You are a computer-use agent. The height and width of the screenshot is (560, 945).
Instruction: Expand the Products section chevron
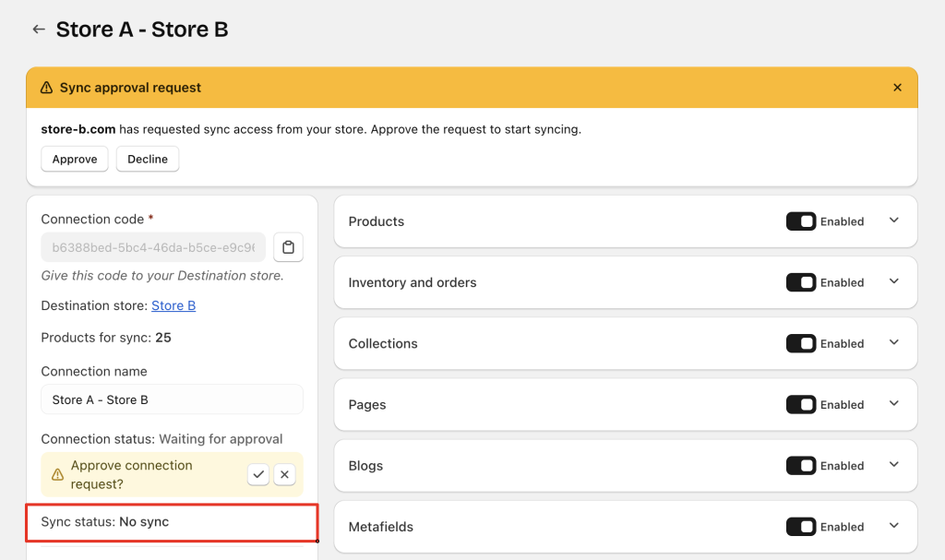pyautogui.click(x=893, y=220)
